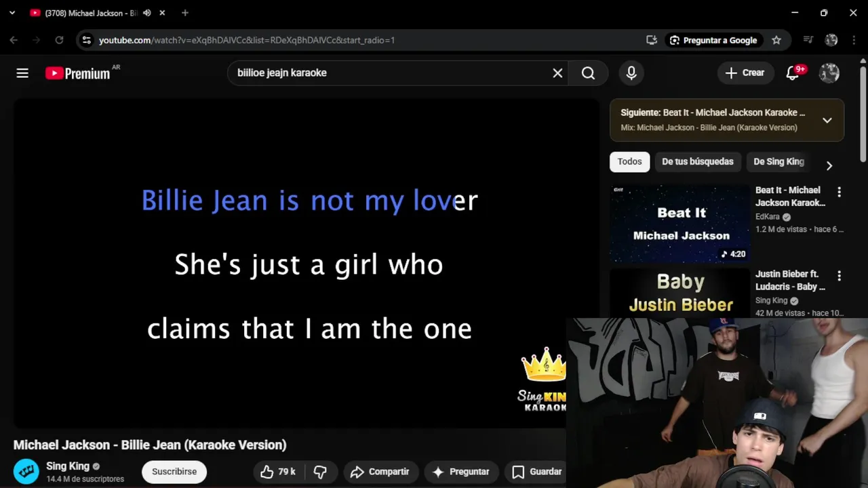The width and height of the screenshot is (868, 488).
Task: Open browser profile icon in toolbar
Action: tap(831, 40)
